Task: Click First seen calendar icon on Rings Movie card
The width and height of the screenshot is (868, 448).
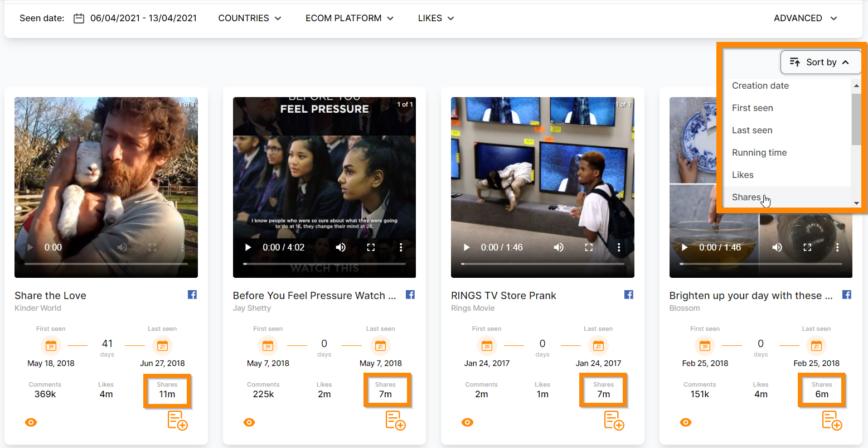Action: tap(487, 346)
